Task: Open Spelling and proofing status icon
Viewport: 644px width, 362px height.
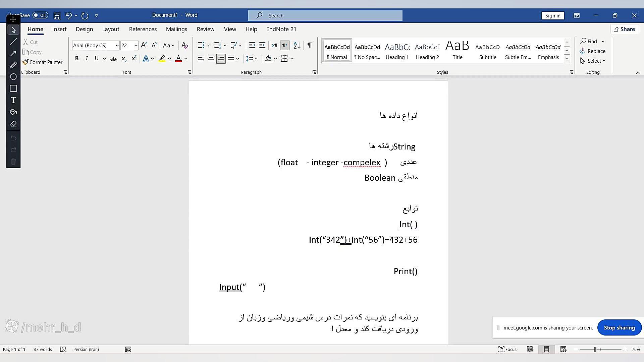Action: pos(63,349)
